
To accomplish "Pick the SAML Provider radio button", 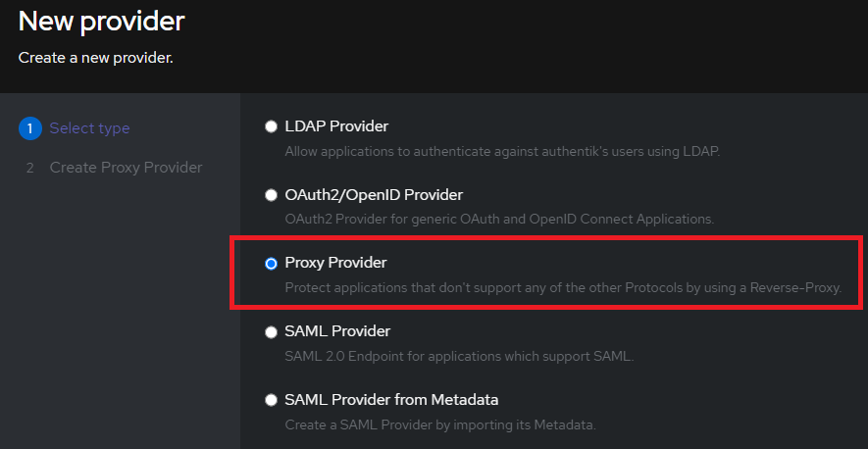I will (x=271, y=332).
